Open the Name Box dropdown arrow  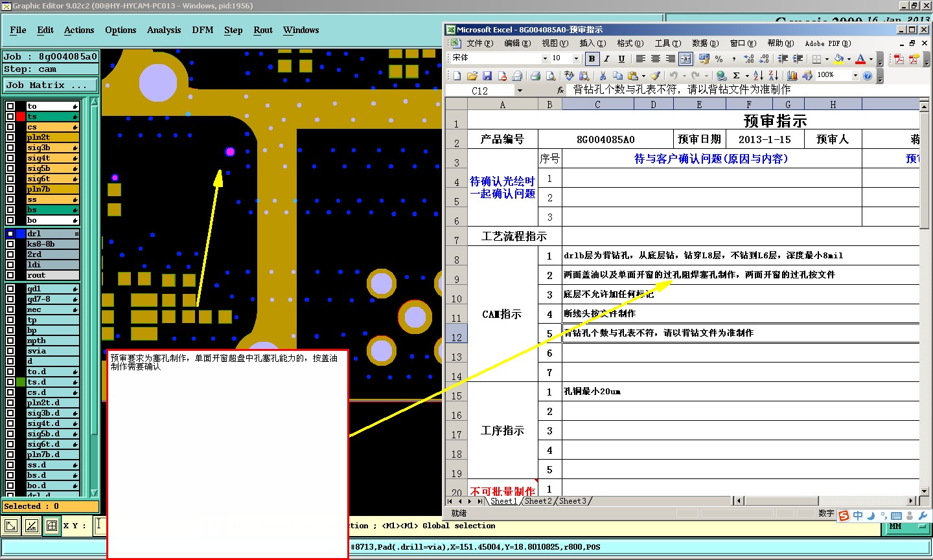pos(520,91)
